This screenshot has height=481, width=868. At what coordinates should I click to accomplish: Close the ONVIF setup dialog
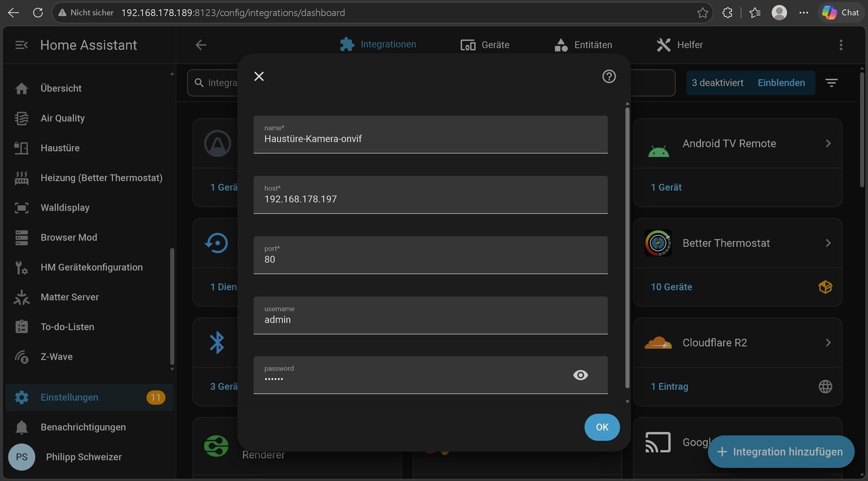259,76
